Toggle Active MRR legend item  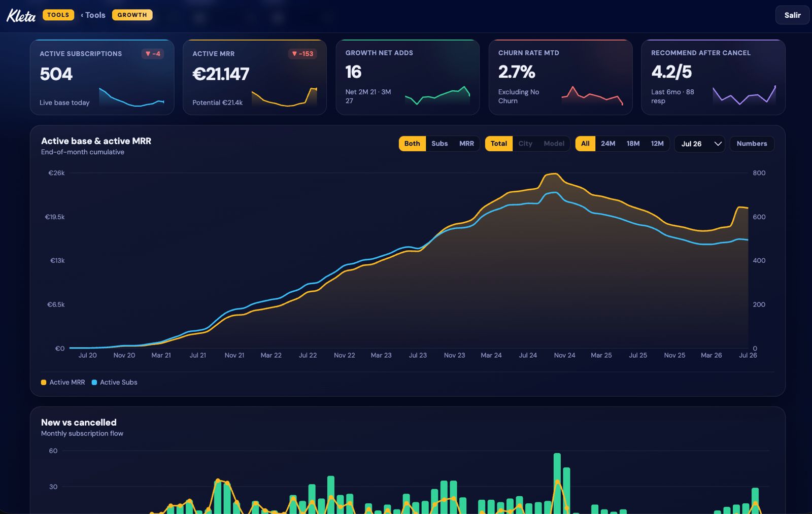(63, 382)
